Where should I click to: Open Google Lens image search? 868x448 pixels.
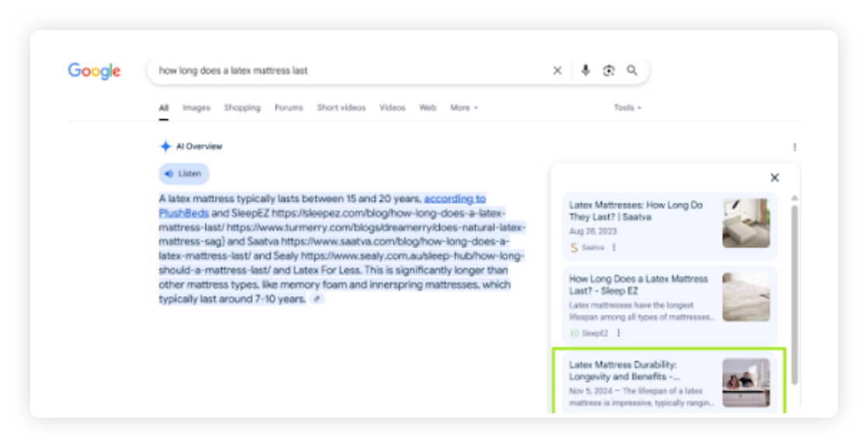(609, 71)
